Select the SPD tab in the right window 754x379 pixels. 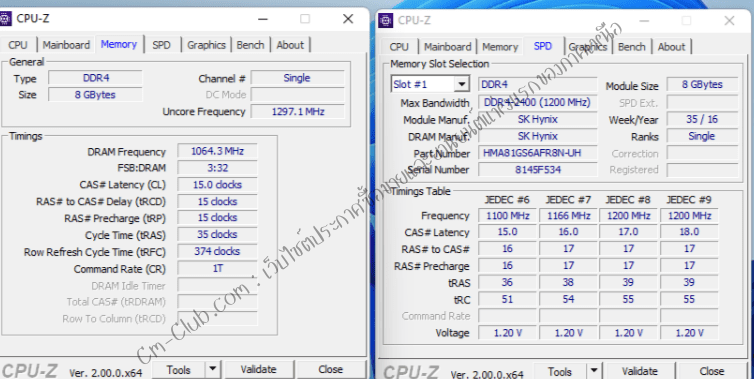[543, 46]
